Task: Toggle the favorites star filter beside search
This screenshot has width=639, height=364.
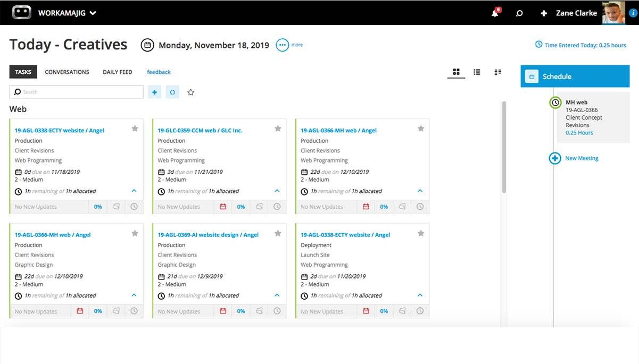Action: (x=190, y=92)
